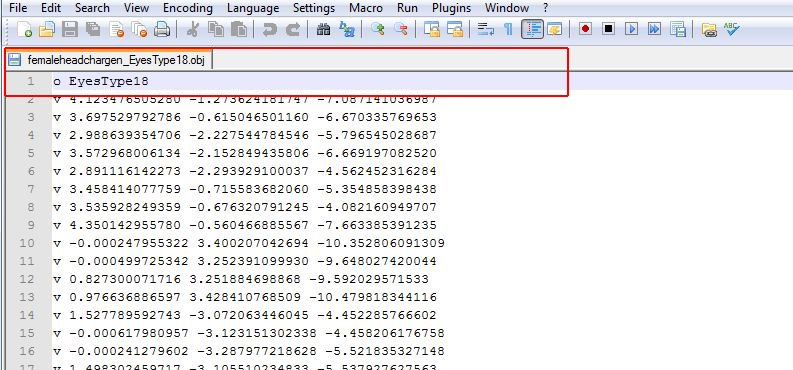Click the Save Recorded Macro icon
The image size is (793, 370).
[x=677, y=29]
